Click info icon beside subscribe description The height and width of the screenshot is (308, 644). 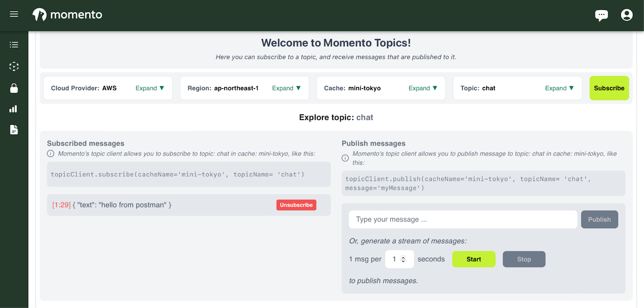coord(51,154)
